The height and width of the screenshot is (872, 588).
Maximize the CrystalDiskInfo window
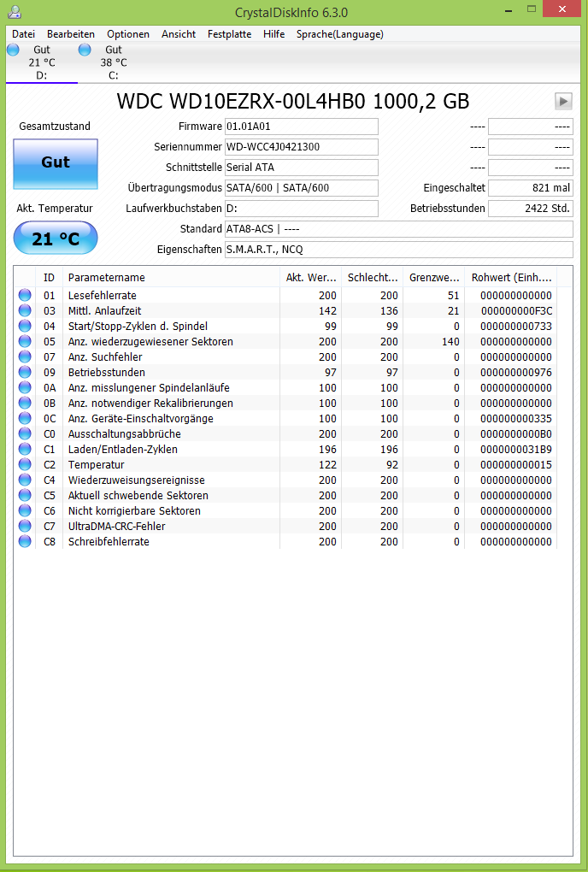point(532,9)
